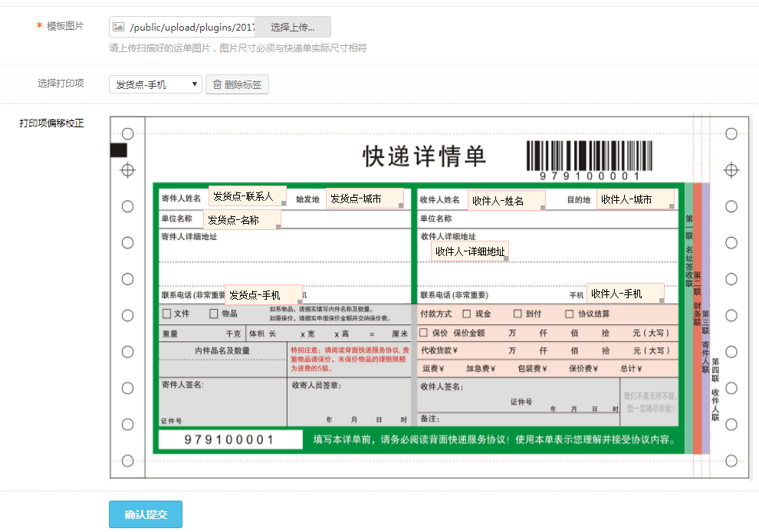Tick the 保价 checkbox on waybill
This screenshot has width=759, height=532.
424,333
